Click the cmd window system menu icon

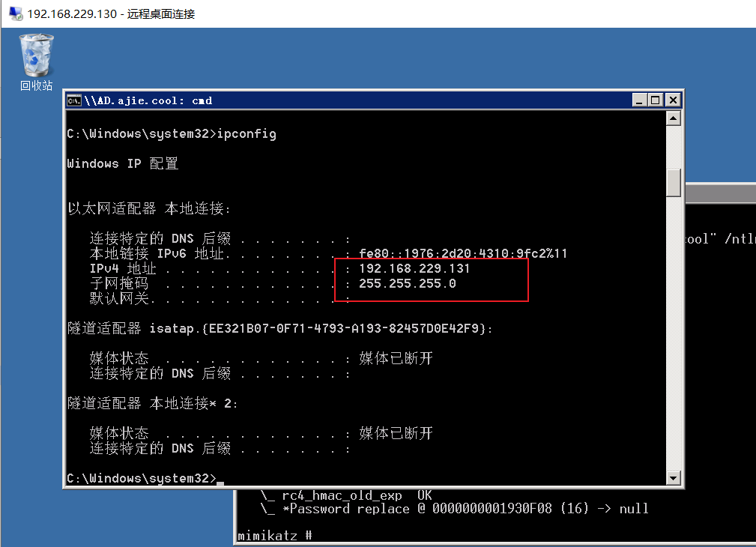(x=74, y=100)
